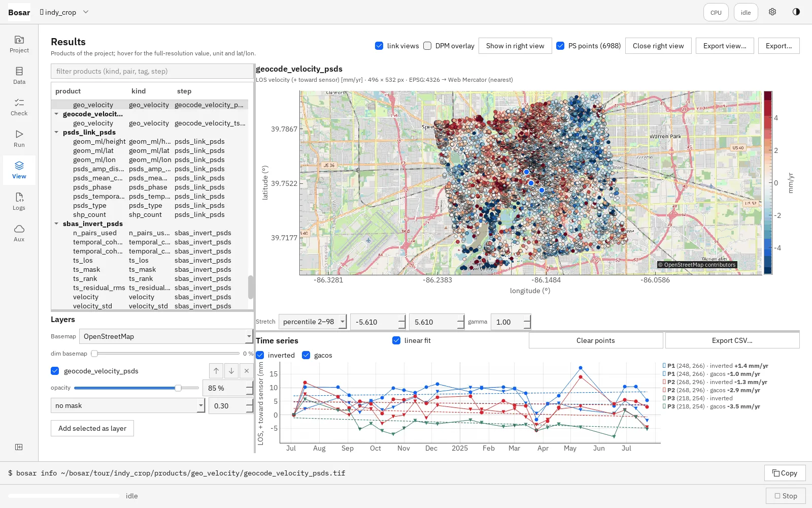Remove geocode_velocity_psds layer with X

pyautogui.click(x=247, y=371)
